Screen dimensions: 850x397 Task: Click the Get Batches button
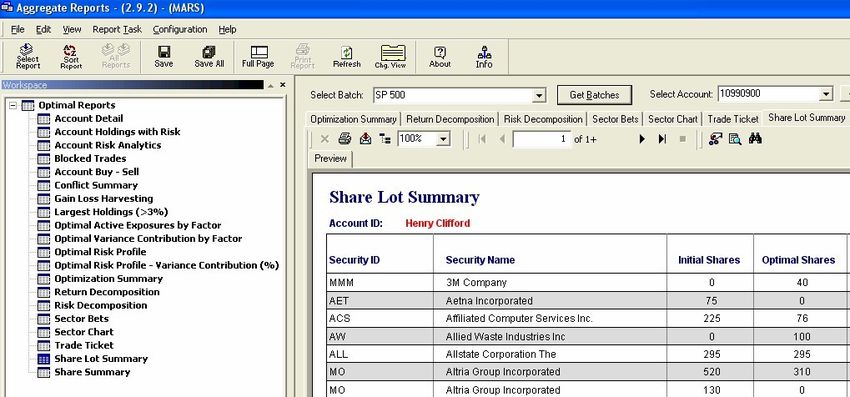(595, 95)
